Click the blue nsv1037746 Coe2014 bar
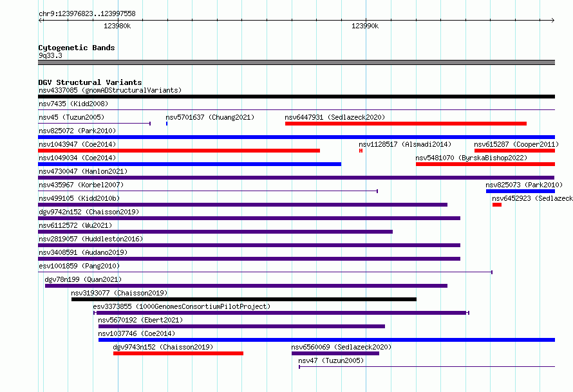 pyautogui.click(x=326, y=340)
